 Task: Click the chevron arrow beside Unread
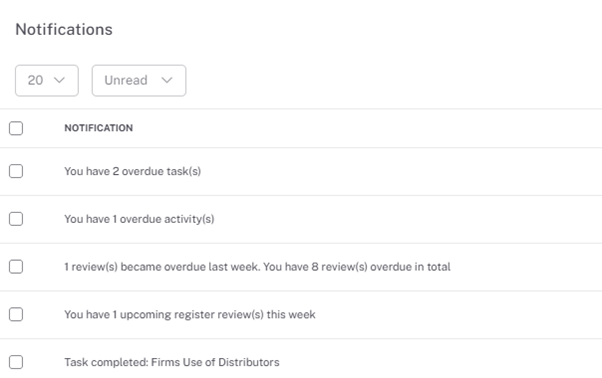click(x=167, y=80)
